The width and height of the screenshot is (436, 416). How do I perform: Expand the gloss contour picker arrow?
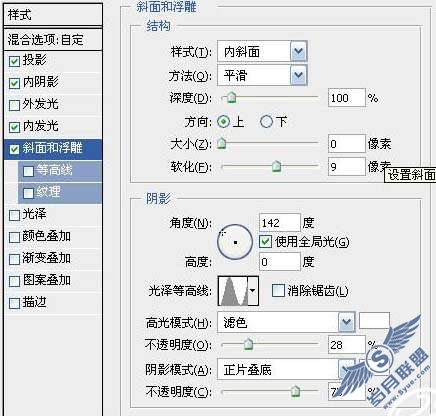(253, 291)
